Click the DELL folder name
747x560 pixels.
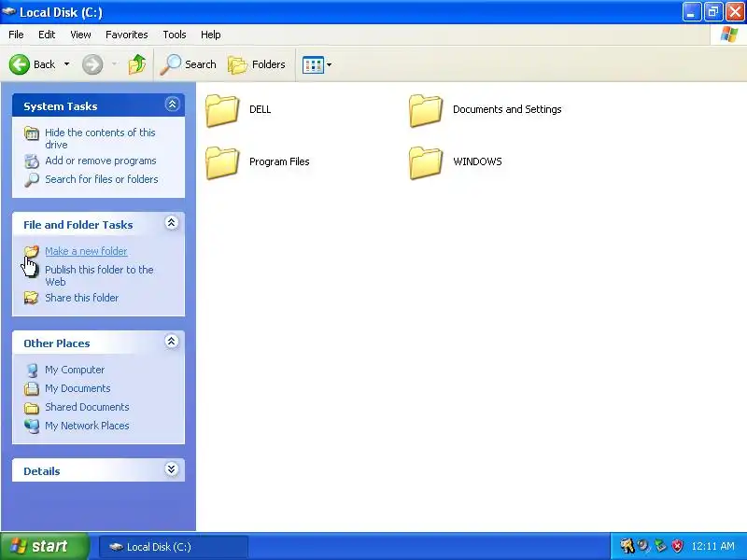261,109
